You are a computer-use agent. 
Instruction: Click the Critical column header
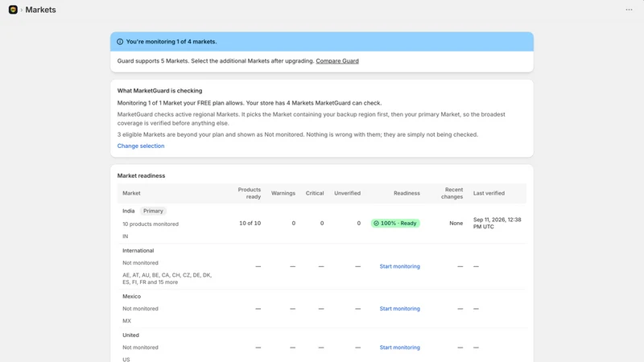pos(315,193)
